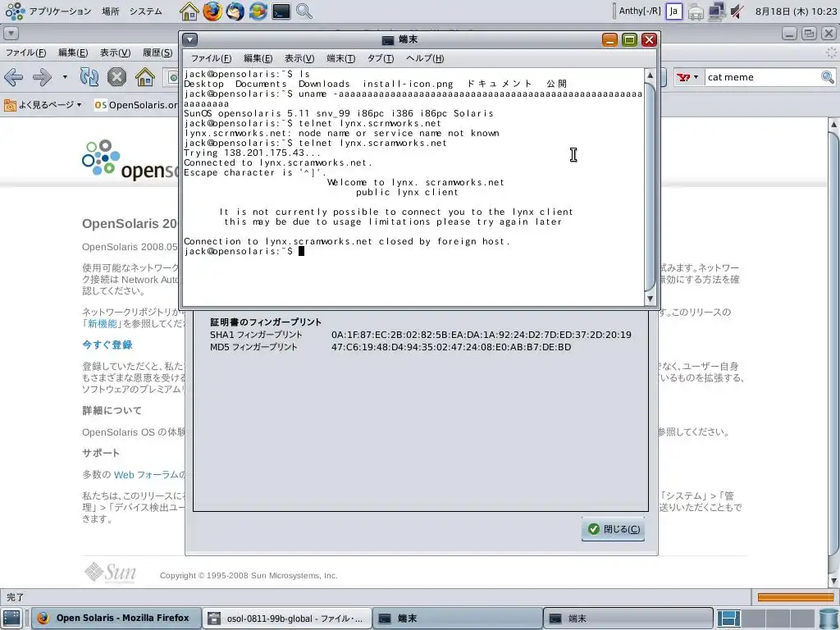Open terminal ファイル(F) menu
Viewport: 840px width, 630px height.
tap(211, 58)
